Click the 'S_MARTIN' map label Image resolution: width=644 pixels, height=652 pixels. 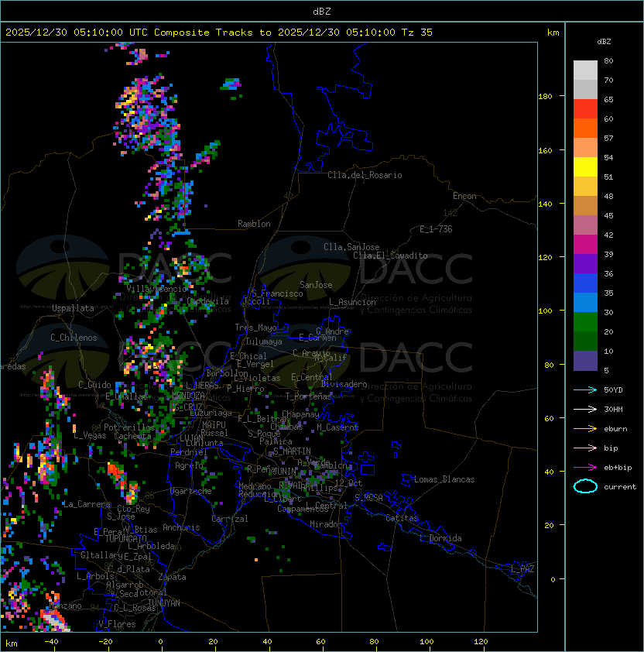293,451
